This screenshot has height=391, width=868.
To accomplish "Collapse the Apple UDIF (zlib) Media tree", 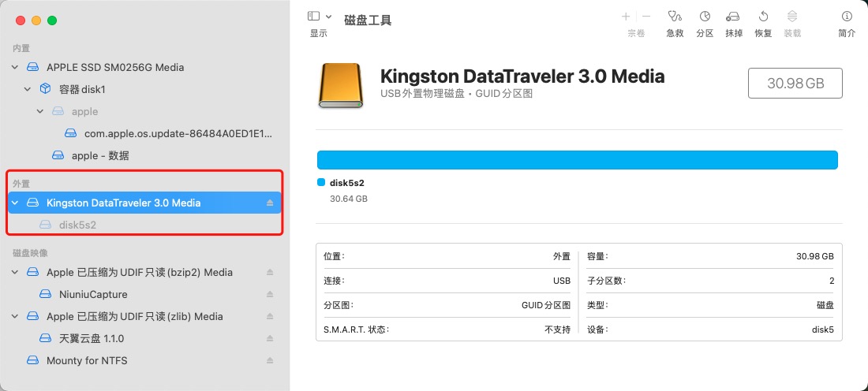I will [x=15, y=316].
